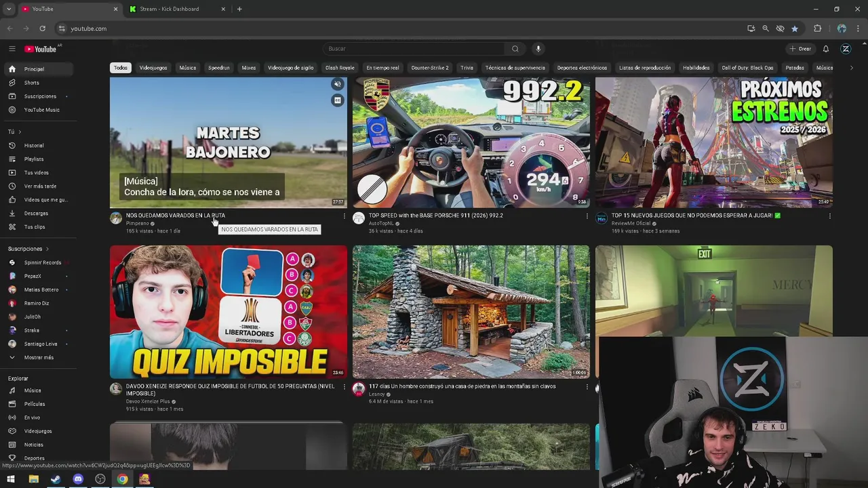
Task: Open the Porsche 992.2 video thumbnail
Action: coord(471,142)
